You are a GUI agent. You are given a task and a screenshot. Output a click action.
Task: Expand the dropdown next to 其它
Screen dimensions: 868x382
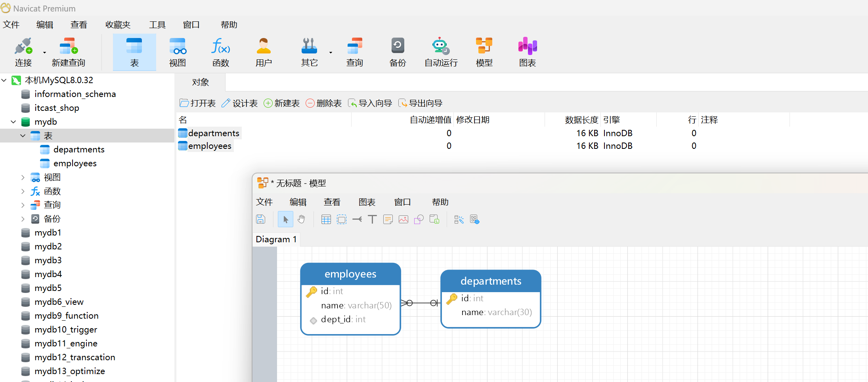[330, 52]
